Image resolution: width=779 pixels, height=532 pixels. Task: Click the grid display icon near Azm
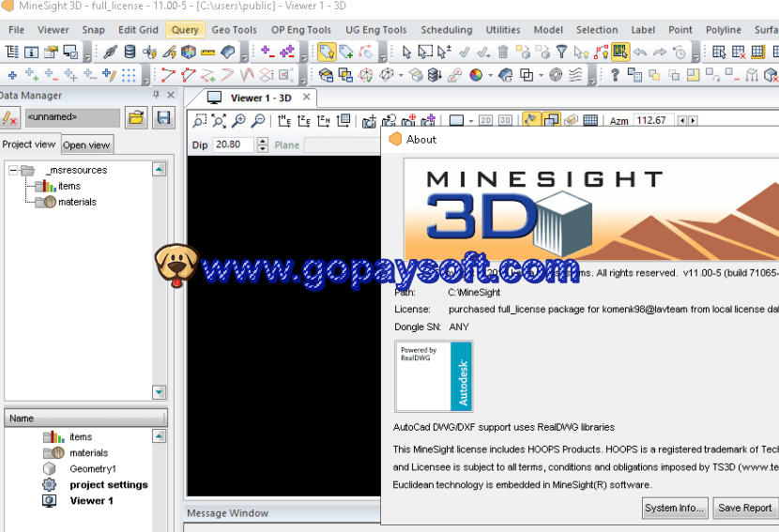590,120
